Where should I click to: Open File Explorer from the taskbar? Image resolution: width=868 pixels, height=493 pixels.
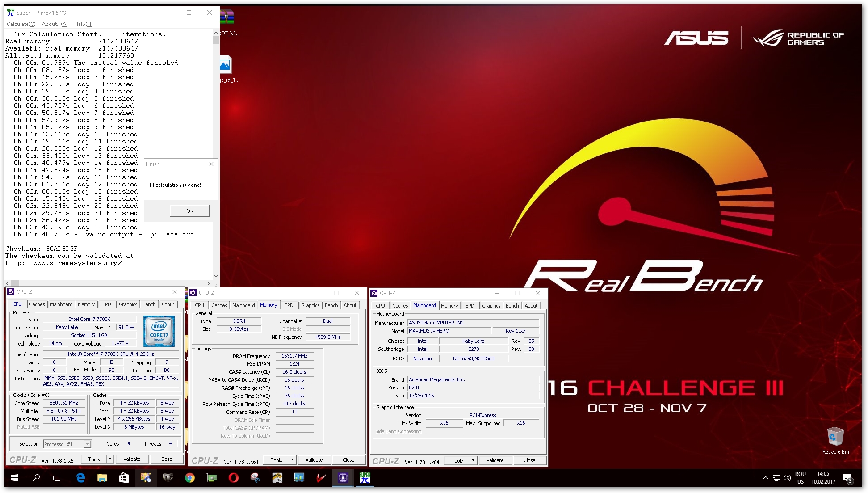point(102,478)
